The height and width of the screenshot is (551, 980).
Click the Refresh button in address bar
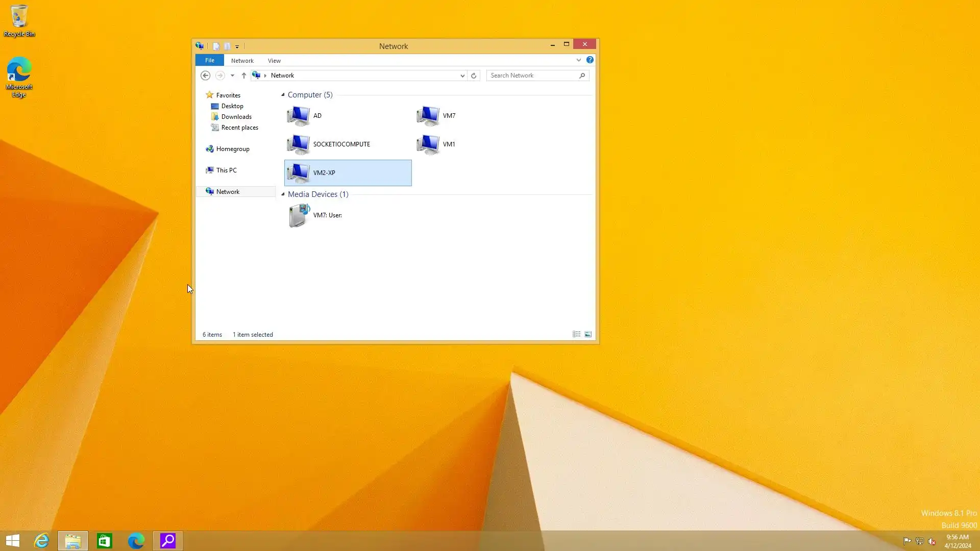tap(474, 76)
